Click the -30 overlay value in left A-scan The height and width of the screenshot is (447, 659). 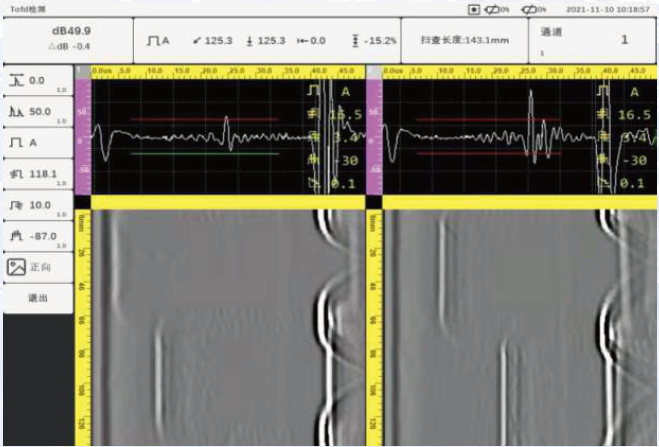pos(344,160)
